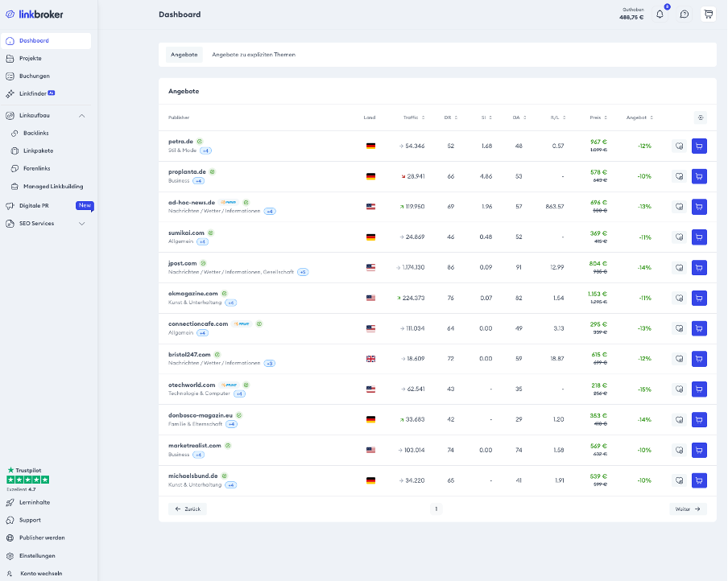Open Trustpilot rating widget
This screenshot has height=581, width=728.
tap(28, 480)
